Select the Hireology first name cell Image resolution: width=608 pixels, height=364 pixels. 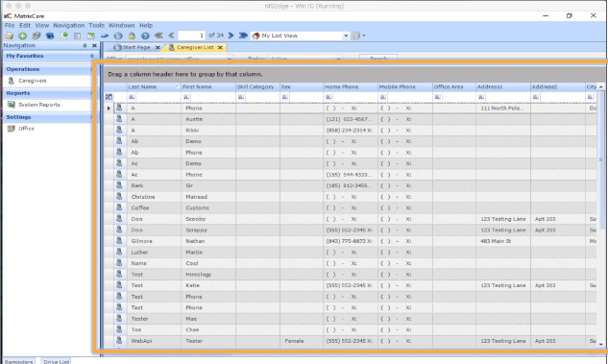208,274
